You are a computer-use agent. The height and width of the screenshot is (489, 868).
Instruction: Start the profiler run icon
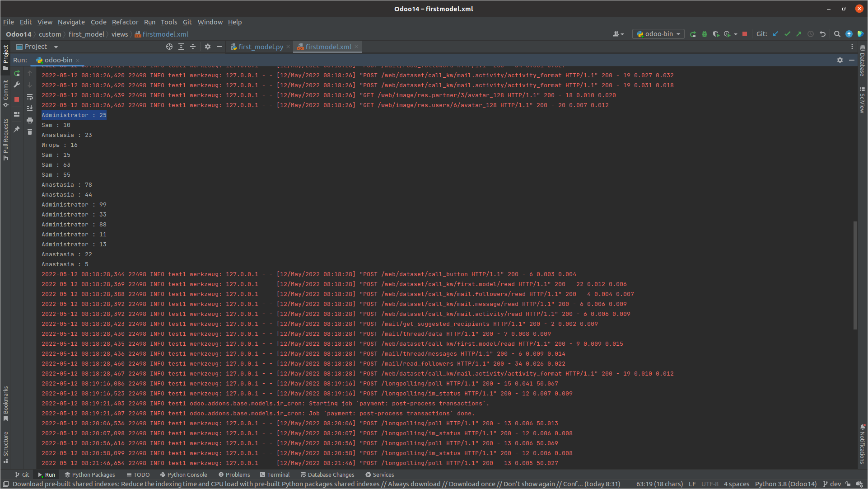pos(727,34)
